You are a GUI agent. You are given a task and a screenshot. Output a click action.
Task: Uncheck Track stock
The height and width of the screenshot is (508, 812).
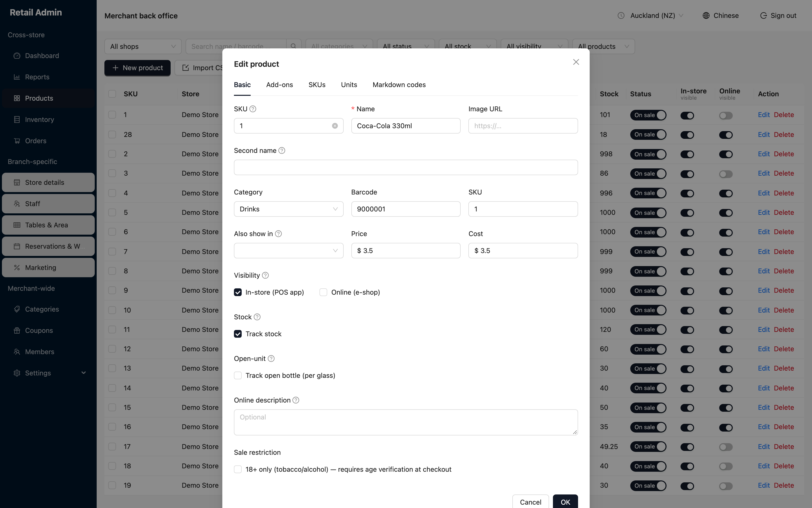coord(238,334)
